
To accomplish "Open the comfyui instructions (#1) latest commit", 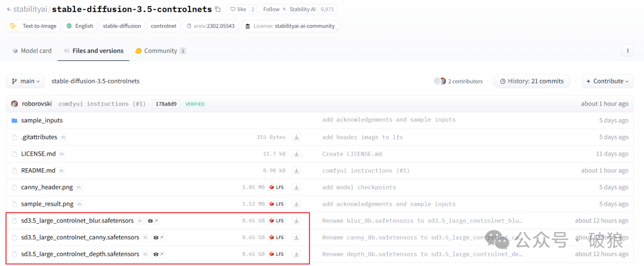I will tap(103, 104).
